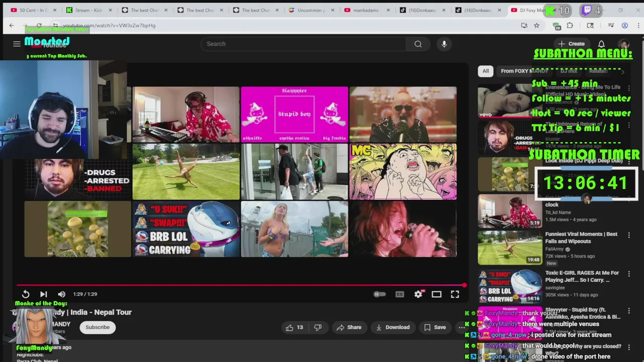
Task: Open the Chrome profile icon
Action: (x=624, y=25)
